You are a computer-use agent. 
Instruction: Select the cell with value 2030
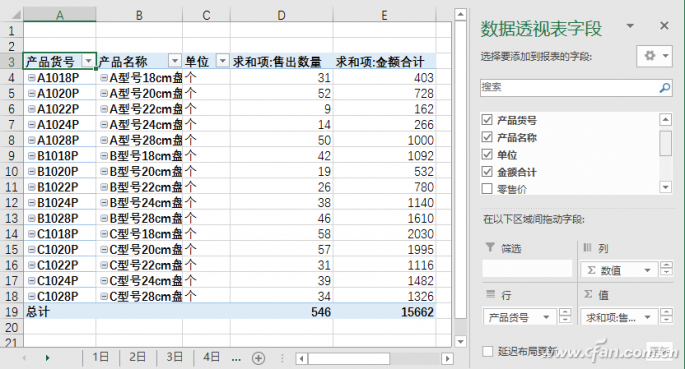coord(384,234)
